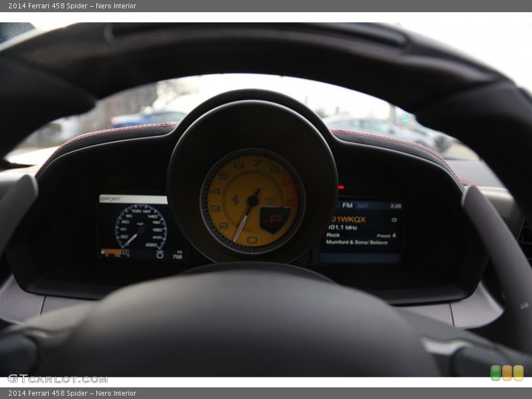The image size is (532, 399).
Task: Click the Preset 4 label
Action: point(386,236)
